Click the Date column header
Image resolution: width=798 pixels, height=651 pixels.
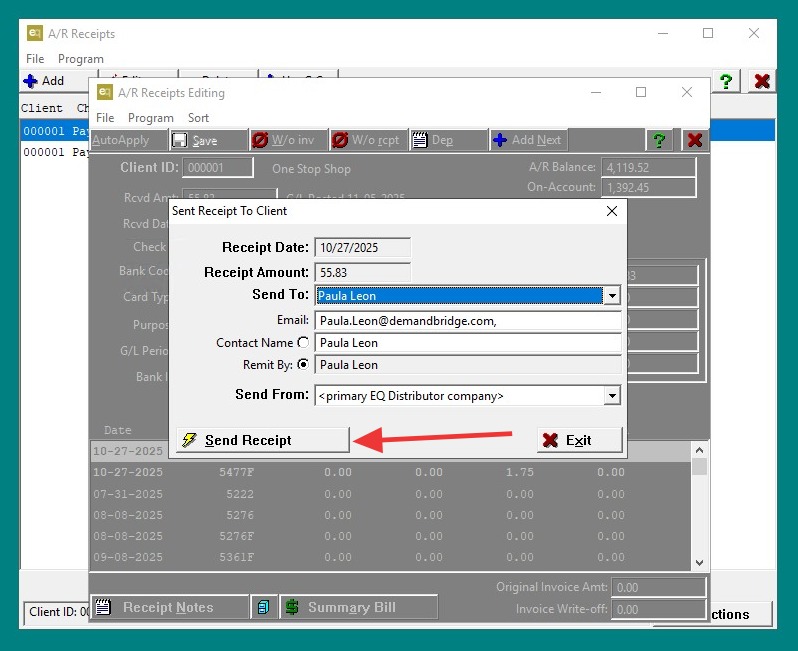118,430
